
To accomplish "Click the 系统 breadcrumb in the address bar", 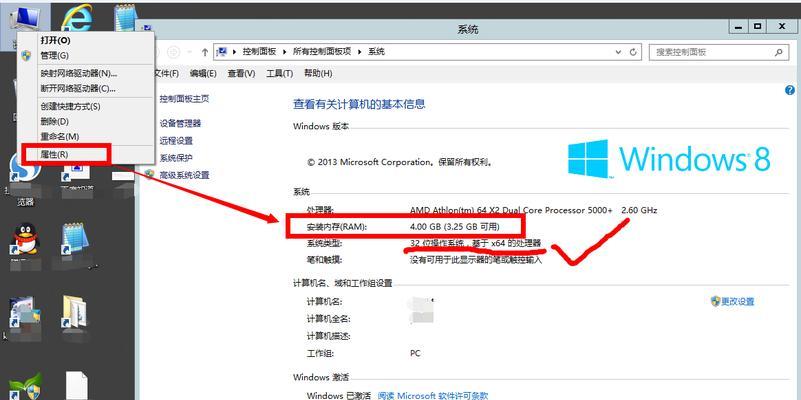I will tap(376, 52).
